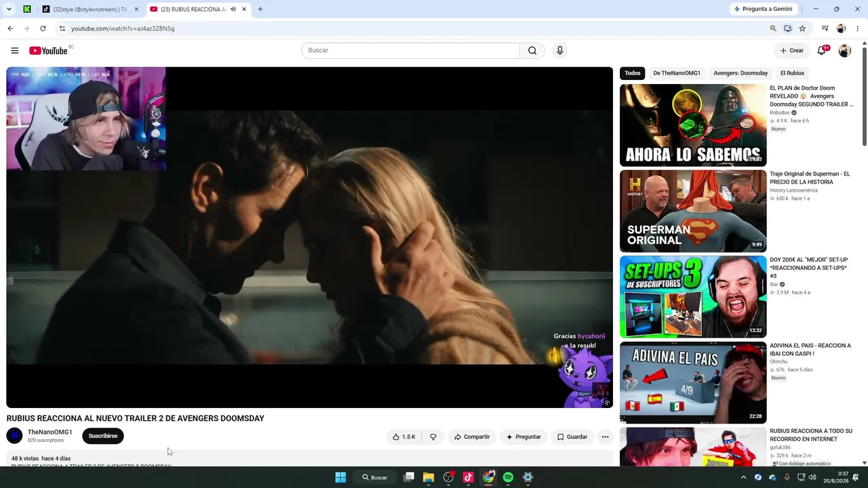868x488 pixels.
Task: Open TheNanoOMG1 channel avatar
Action: 14,436
